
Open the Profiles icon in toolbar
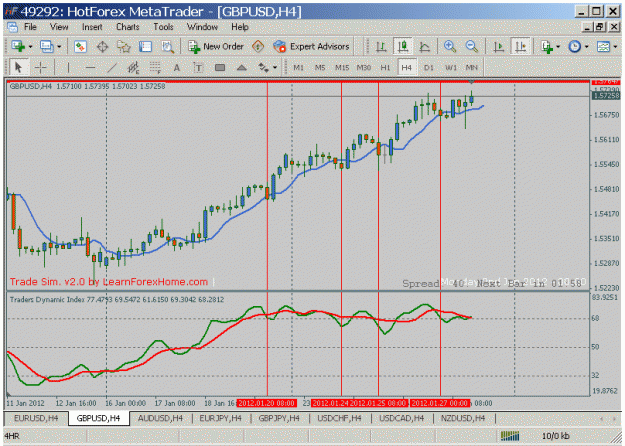(47, 47)
